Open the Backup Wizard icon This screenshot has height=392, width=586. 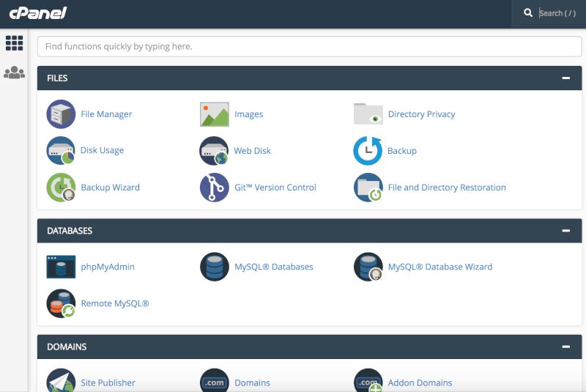[x=61, y=188]
